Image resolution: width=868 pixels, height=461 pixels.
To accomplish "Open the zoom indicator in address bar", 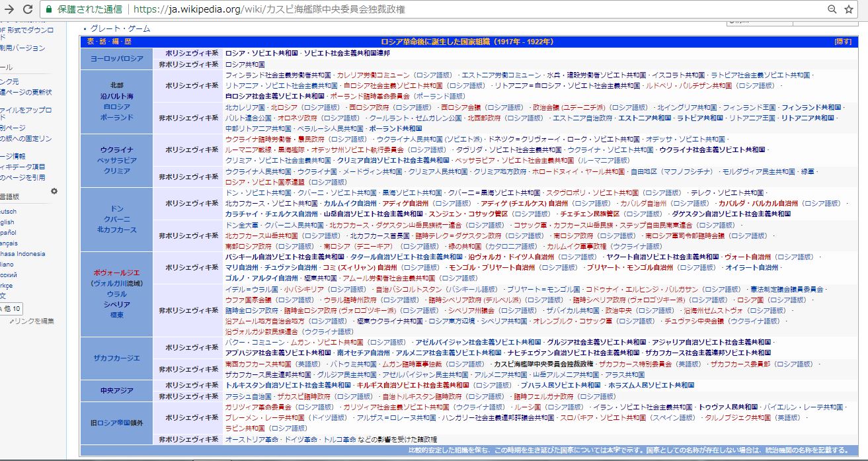I will (832, 9).
